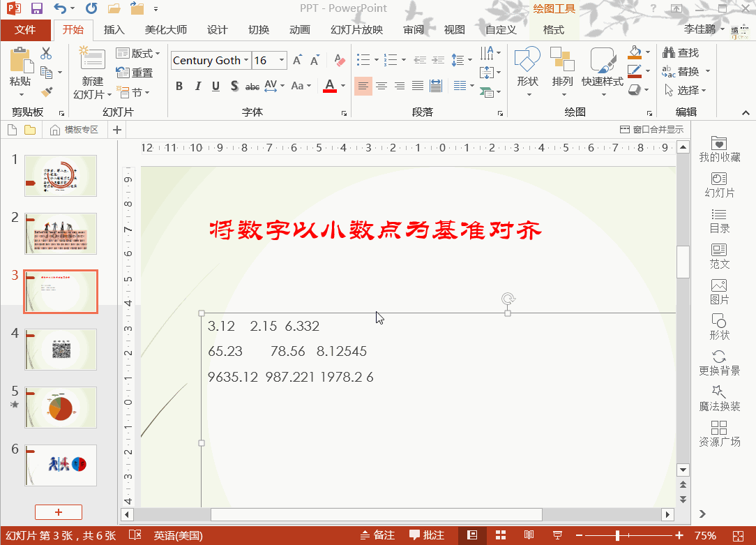Click the Find binoculars icon
The image size is (756, 545).
pos(669,52)
